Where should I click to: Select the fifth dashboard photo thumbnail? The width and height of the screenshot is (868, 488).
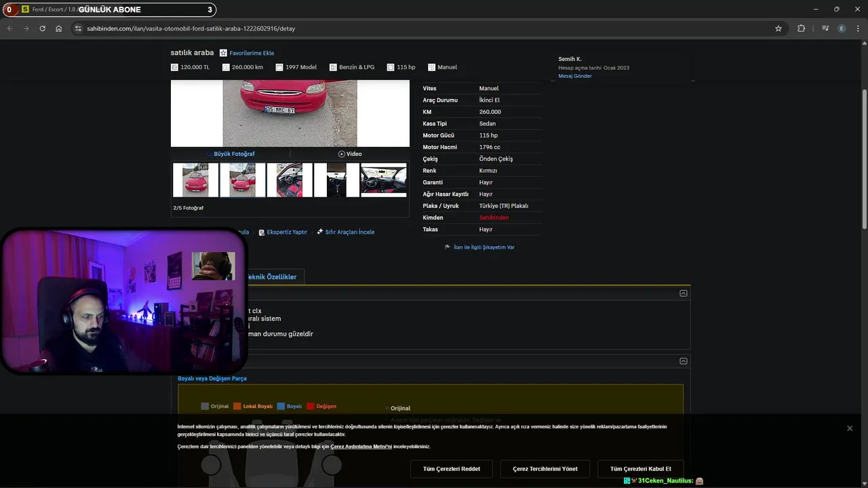[x=384, y=180]
